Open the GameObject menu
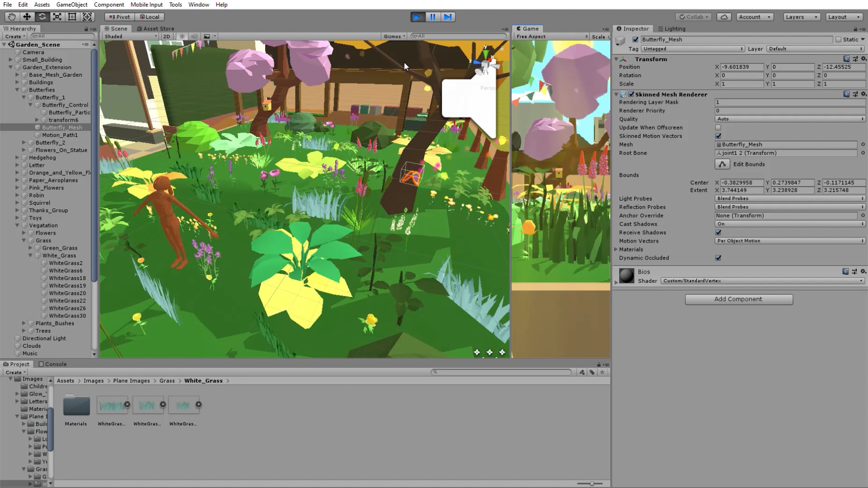The image size is (868, 488). click(x=72, y=5)
